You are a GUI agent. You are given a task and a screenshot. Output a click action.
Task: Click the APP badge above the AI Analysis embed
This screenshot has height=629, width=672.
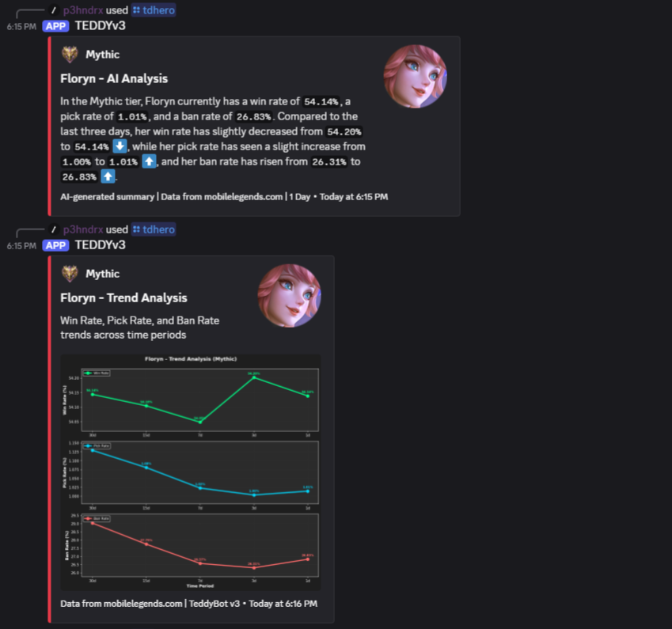55,25
